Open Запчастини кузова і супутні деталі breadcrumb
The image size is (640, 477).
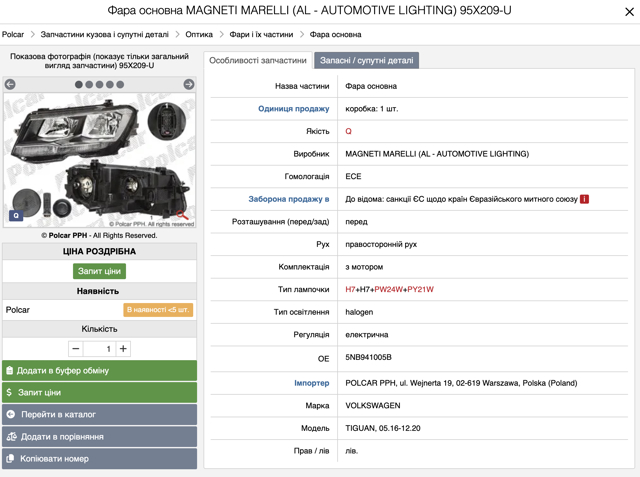pos(104,34)
